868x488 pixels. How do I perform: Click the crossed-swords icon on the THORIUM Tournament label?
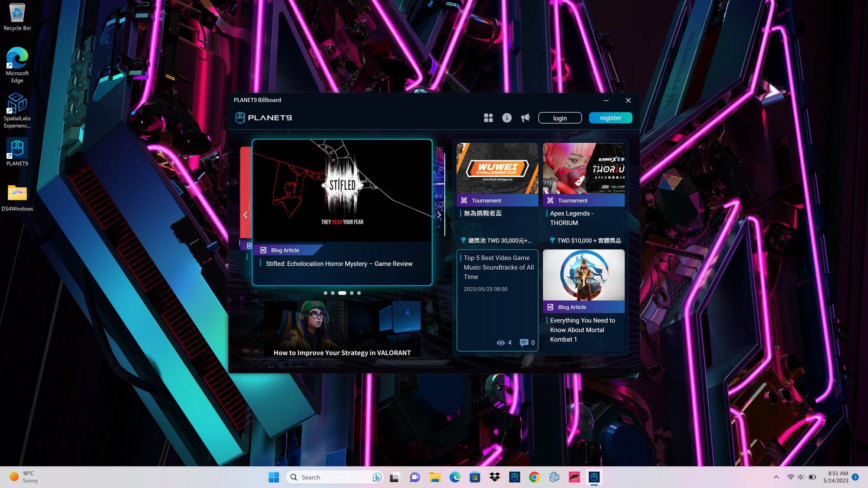coord(550,200)
